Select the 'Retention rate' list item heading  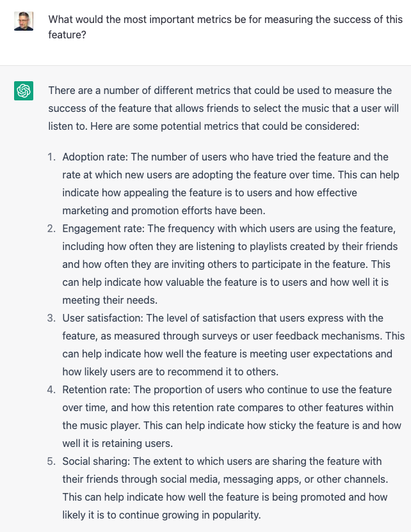96,389
